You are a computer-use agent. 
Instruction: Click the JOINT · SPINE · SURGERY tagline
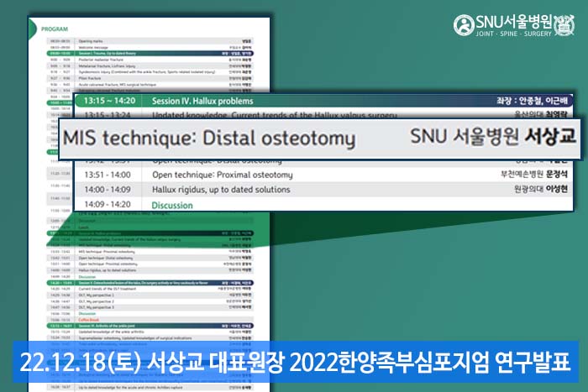[x=514, y=34]
